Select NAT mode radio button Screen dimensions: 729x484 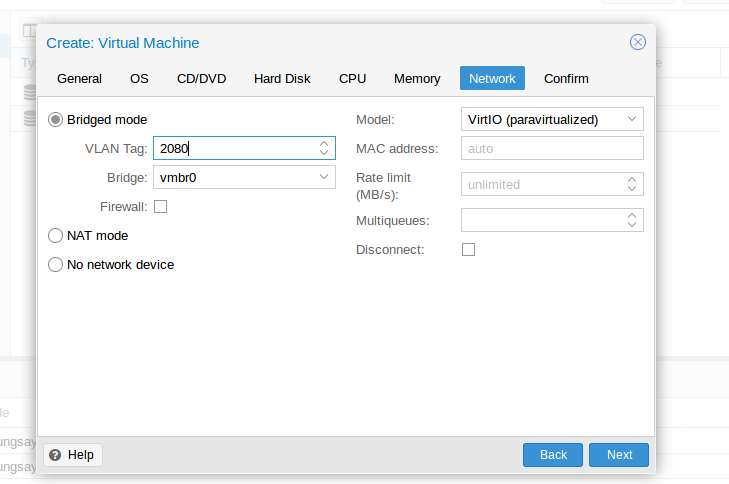click(56, 236)
